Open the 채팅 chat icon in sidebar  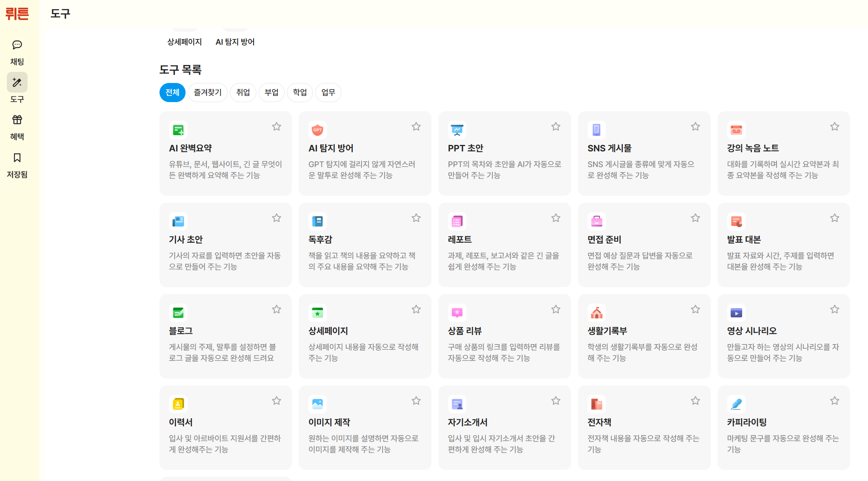coord(17,45)
